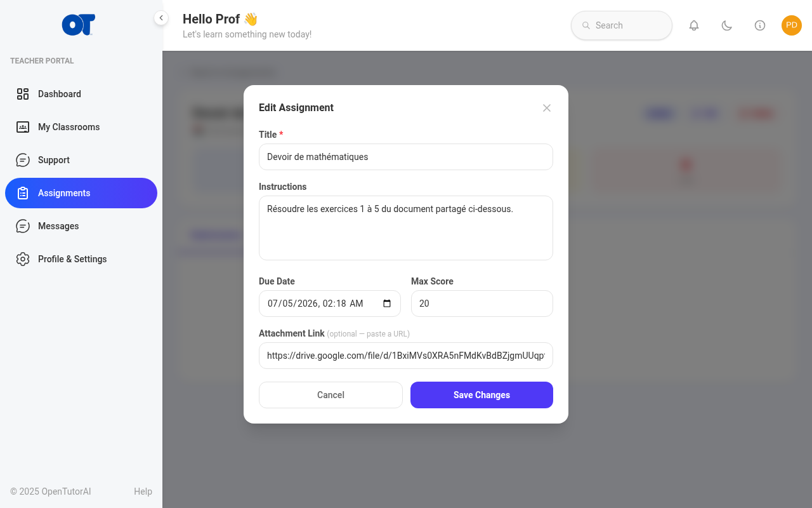
Task: Collapse the sidebar with the chevron button
Action: point(161,18)
